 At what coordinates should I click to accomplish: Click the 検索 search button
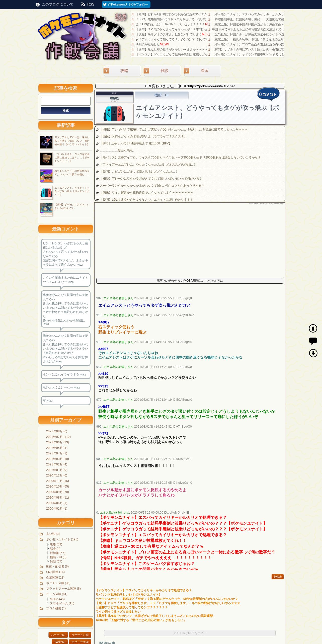point(66,111)
